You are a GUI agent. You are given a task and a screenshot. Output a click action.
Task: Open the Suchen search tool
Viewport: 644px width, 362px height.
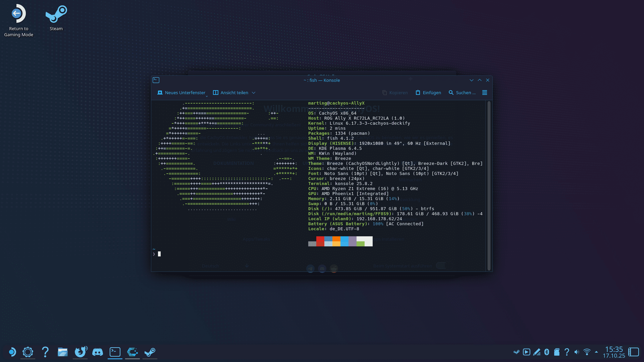pos(462,93)
